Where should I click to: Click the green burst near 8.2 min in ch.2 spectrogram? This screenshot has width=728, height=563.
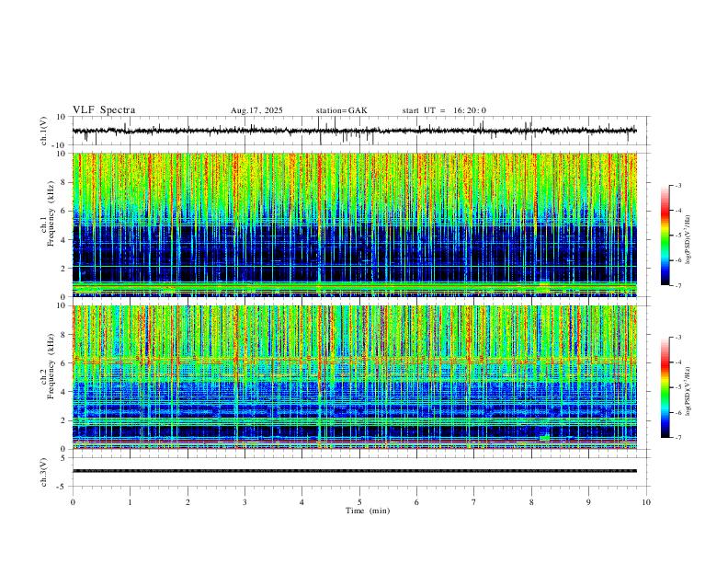544,438
